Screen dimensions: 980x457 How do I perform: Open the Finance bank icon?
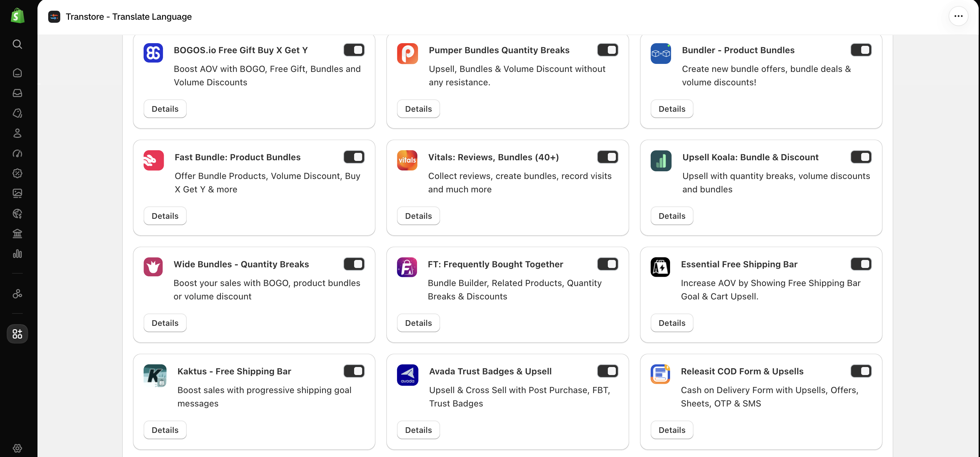17,234
